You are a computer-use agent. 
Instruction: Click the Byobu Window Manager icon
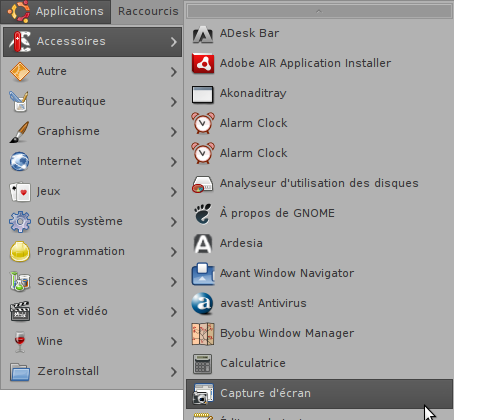203,333
